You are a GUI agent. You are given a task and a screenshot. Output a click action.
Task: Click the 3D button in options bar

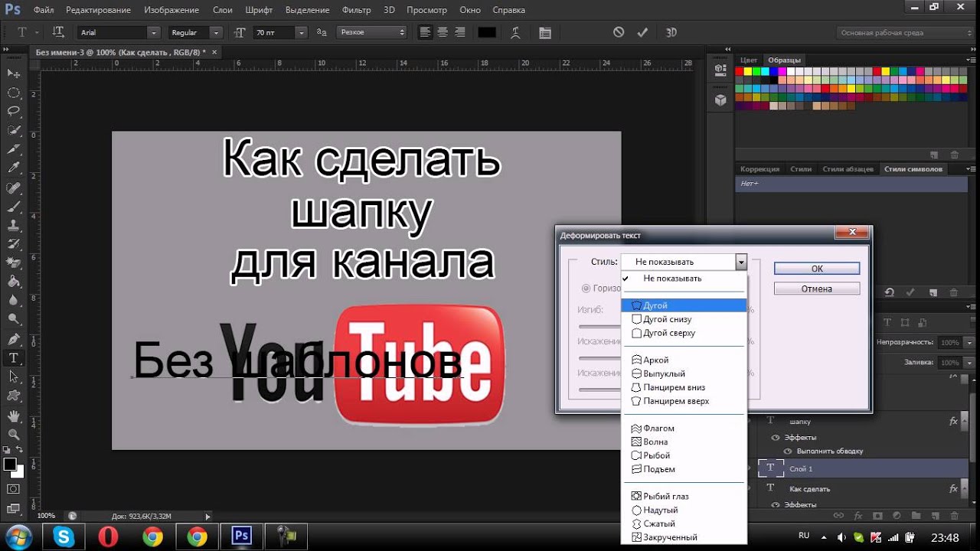click(x=671, y=32)
